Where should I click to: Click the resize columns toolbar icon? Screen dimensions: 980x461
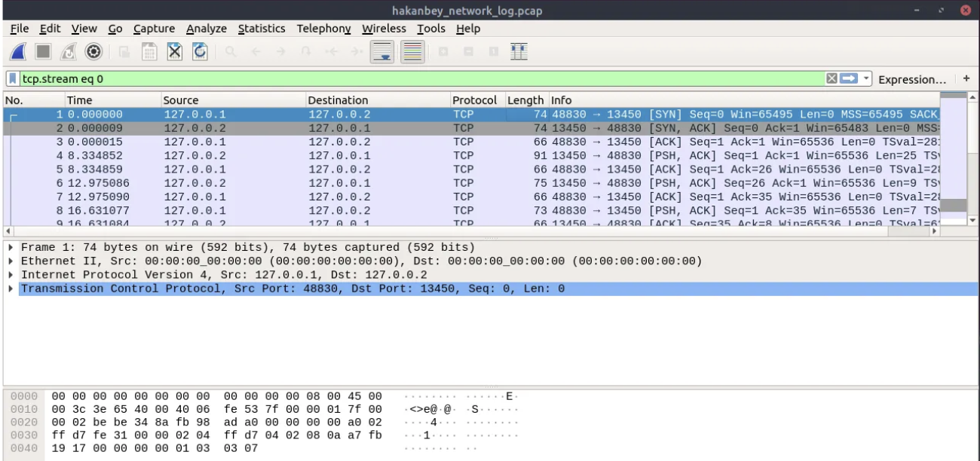(x=519, y=53)
